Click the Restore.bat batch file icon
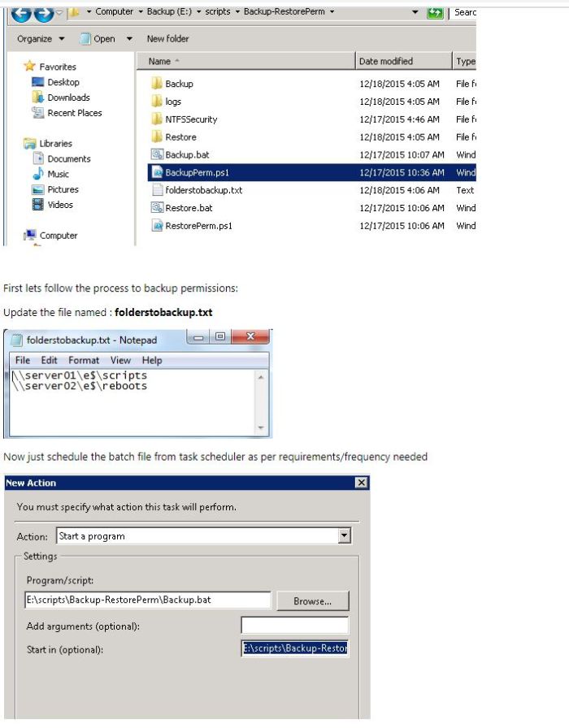 (x=158, y=208)
